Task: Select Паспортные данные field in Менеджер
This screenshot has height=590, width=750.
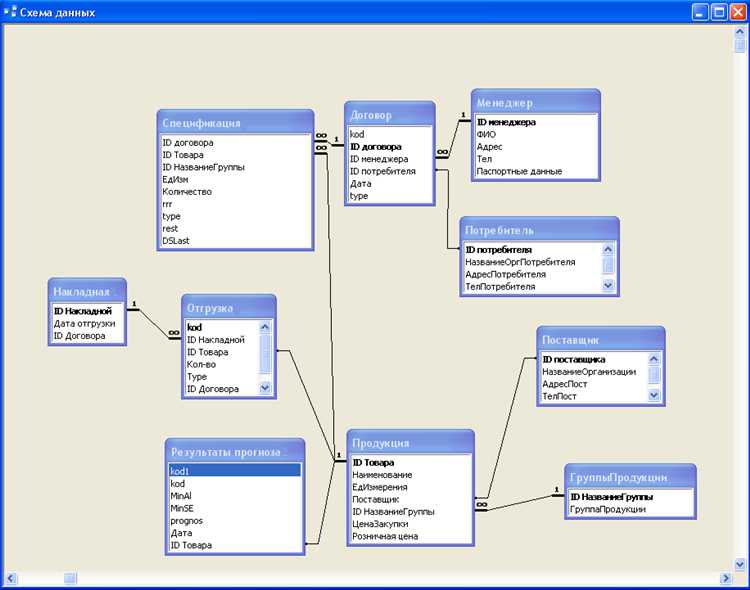Action: click(x=536, y=171)
